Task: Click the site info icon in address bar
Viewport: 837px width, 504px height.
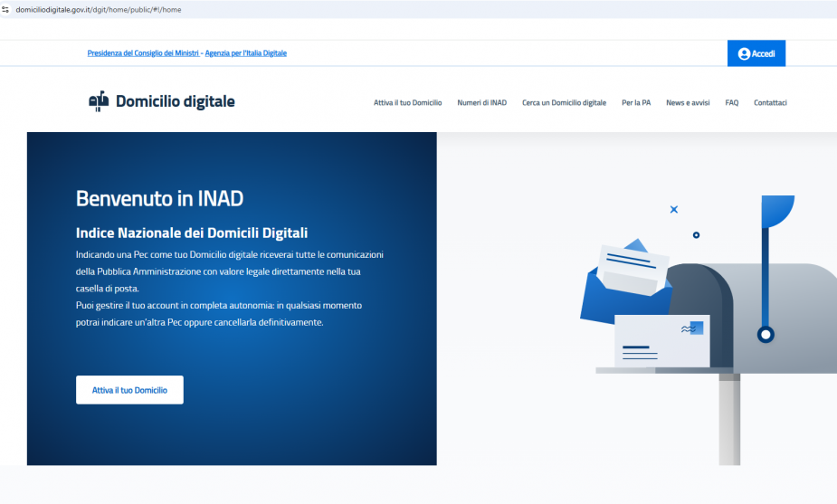Action: [5, 10]
